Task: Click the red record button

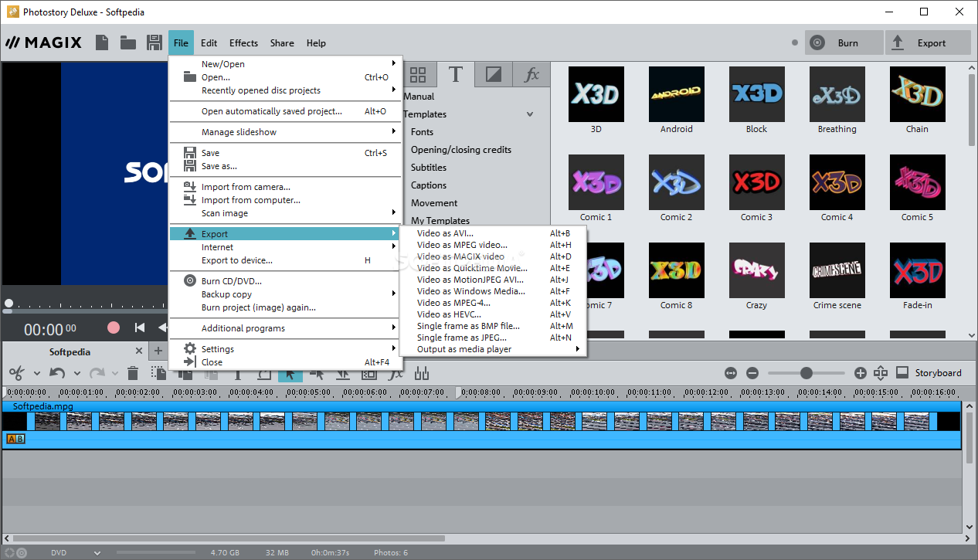Action: click(x=114, y=328)
